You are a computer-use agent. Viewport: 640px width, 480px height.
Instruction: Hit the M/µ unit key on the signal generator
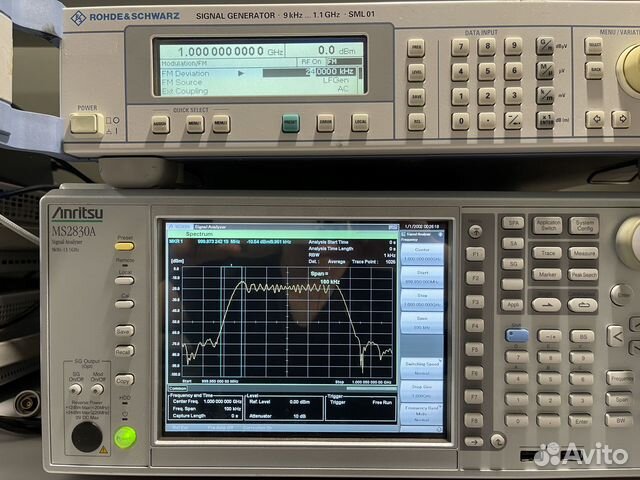(x=545, y=71)
